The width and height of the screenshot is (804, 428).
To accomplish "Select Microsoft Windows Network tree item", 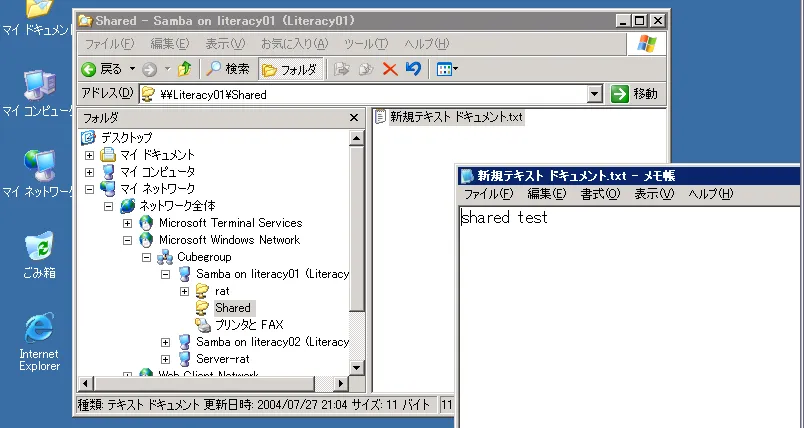I will point(229,240).
